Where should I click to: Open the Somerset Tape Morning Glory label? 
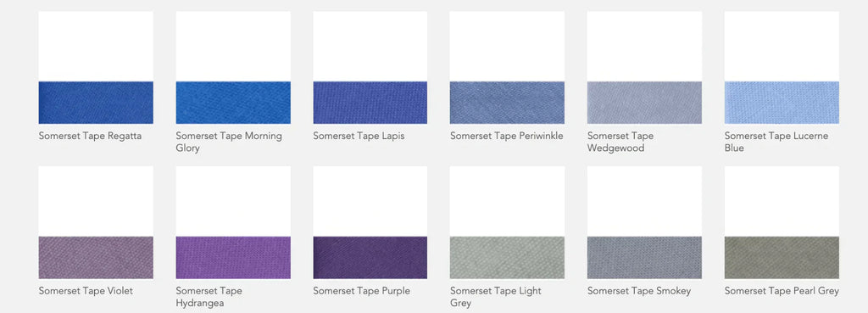coord(229,142)
